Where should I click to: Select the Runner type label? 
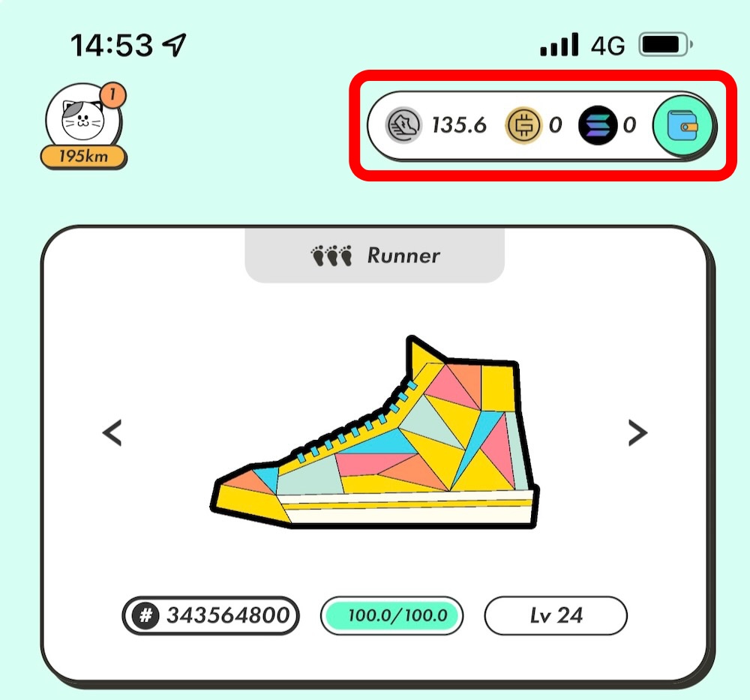pyautogui.click(x=403, y=256)
